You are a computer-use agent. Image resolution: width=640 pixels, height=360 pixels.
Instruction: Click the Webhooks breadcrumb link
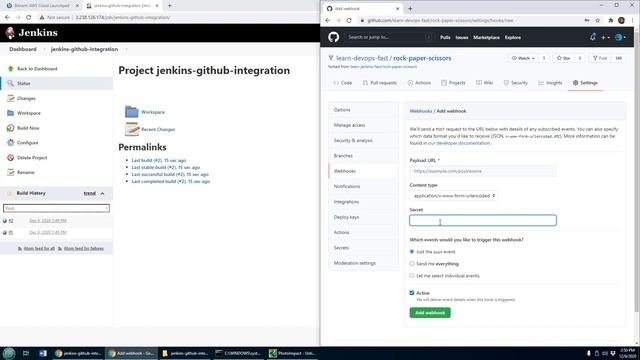(420, 111)
